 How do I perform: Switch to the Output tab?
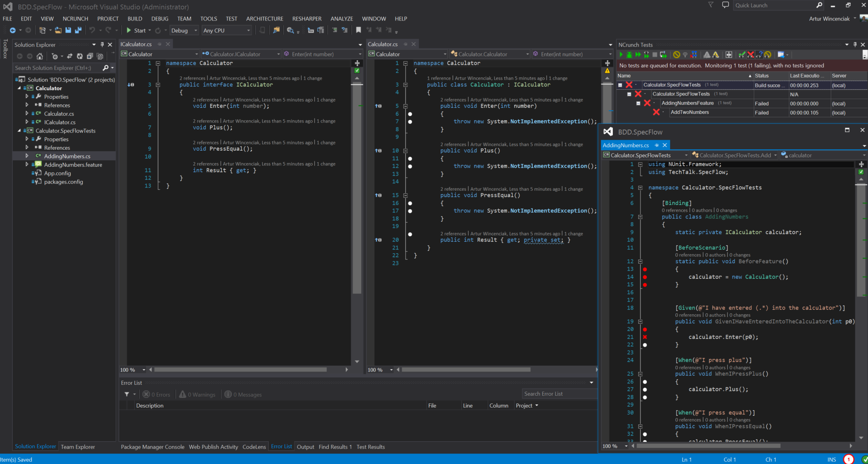(x=305, y=447)
